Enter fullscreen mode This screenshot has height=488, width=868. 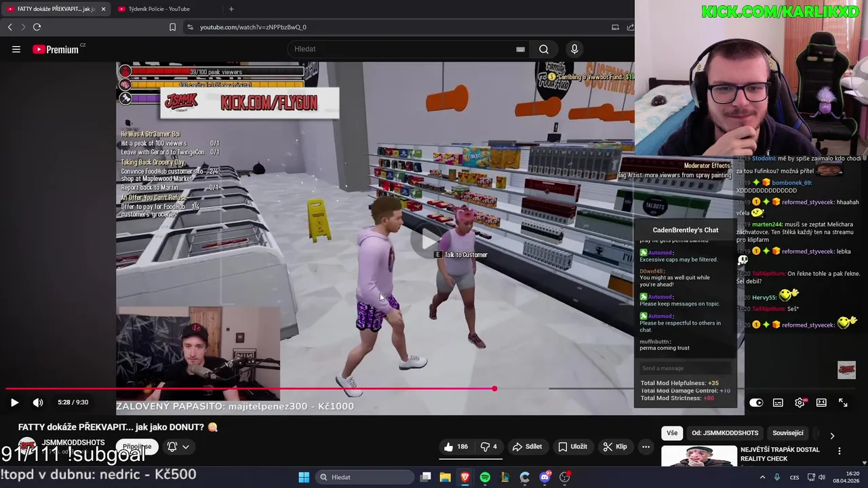[843, 403]
